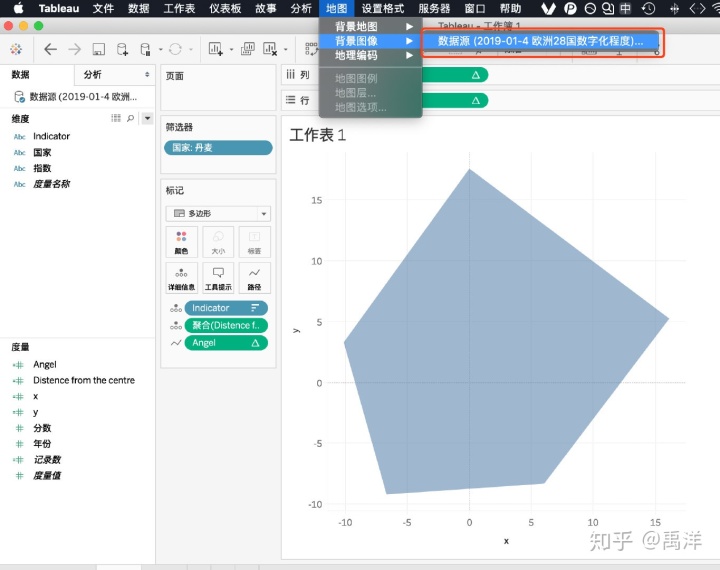
Task: Click the green pill on Columns shelf
Action: [455, 75]
